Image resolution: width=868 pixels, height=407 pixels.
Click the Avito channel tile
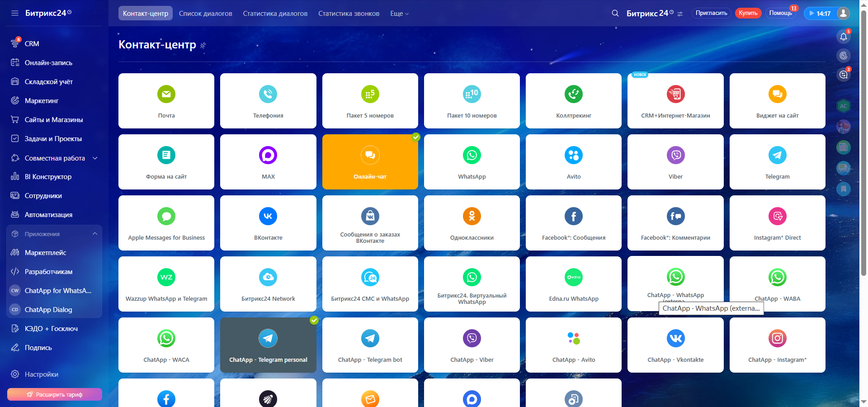(573, 162)
